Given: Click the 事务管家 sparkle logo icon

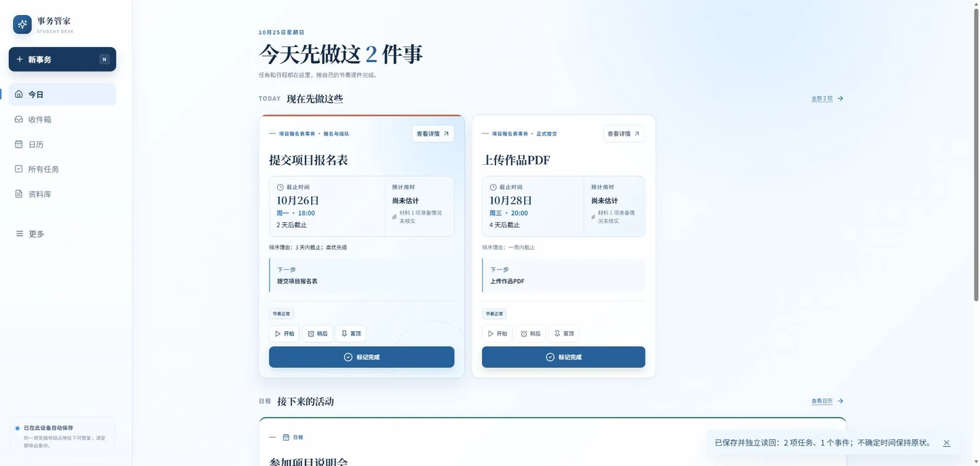Looking at the screenshot, I should pos(22,25).
